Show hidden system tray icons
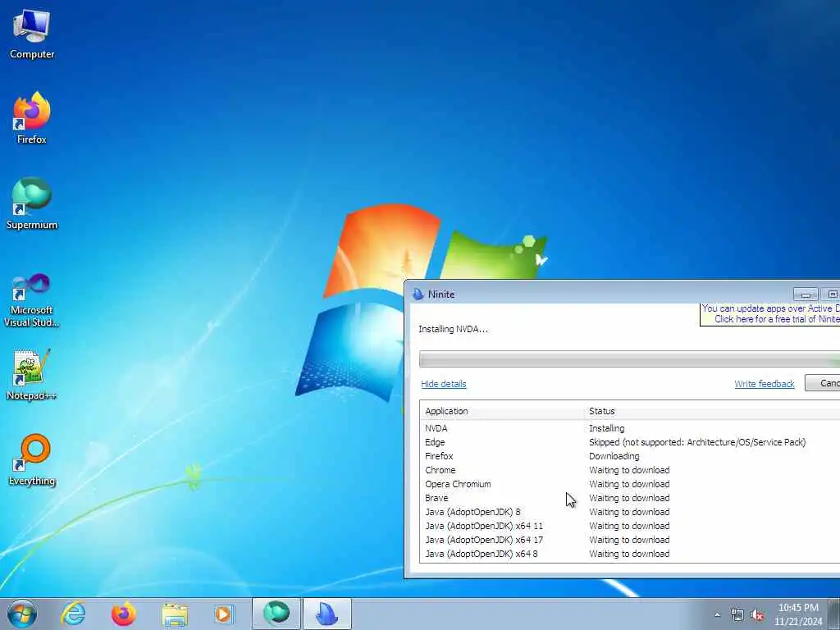 (x=717, y=615)
